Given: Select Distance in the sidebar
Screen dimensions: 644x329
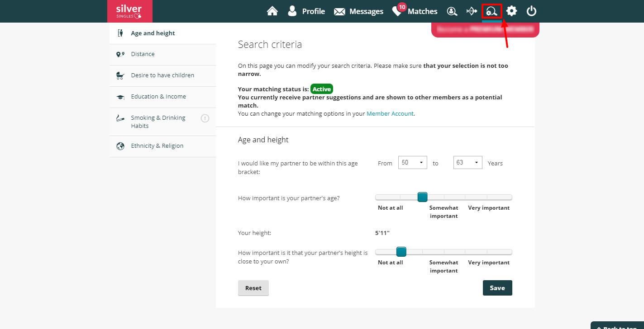Looking at the screenshot, I should point(162,54).
